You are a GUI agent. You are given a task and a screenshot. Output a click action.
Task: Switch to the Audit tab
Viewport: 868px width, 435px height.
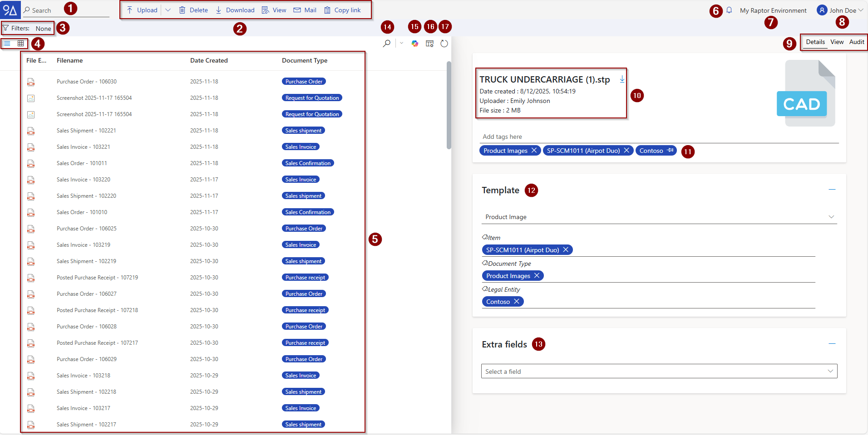(x=856, y=42)
